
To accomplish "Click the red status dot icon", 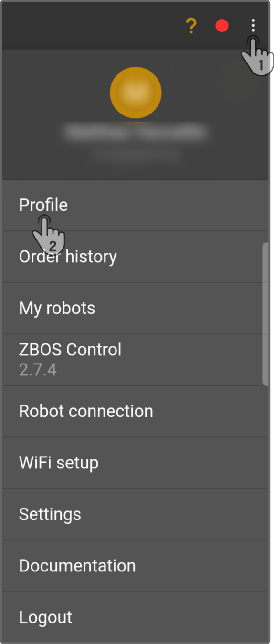I will click(222, 26).
